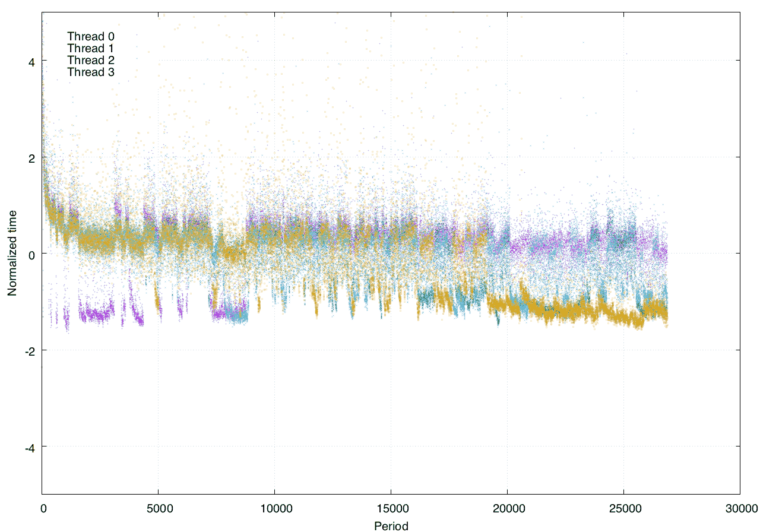The image size is (760, 532).
Task: Click the y-axis tick label -2
Action: 30,351
